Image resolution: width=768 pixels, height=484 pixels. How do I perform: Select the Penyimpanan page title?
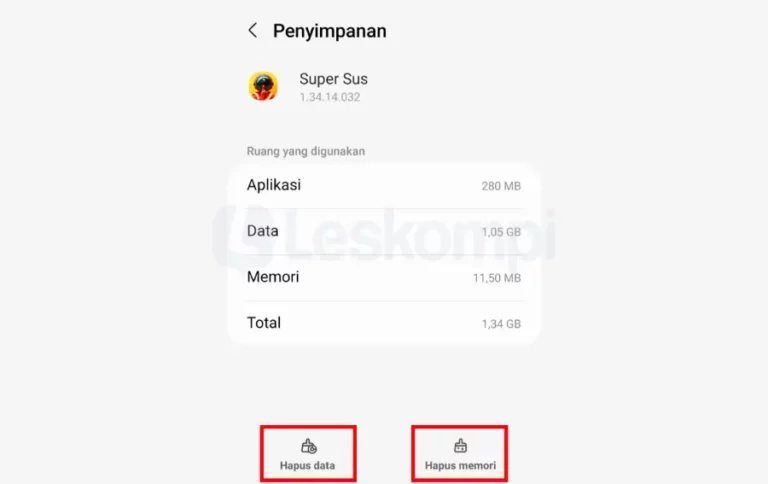pyautogui.click(x=330, y=31)
